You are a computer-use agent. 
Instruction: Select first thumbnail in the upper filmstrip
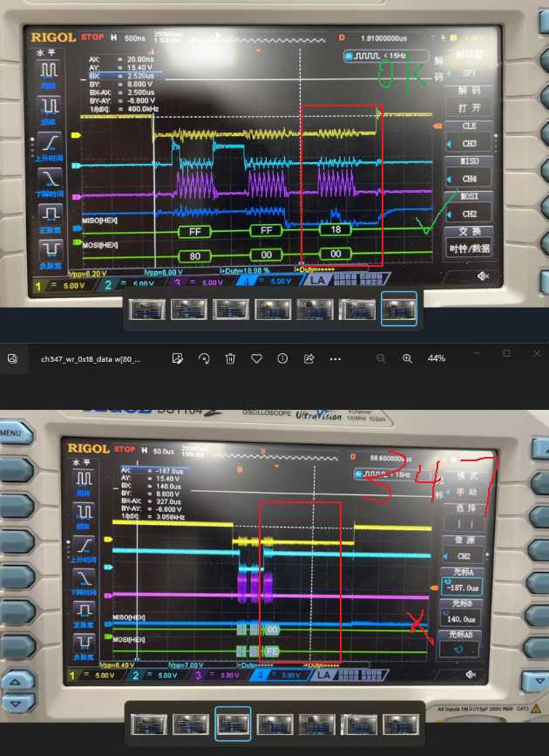[146, 309]
